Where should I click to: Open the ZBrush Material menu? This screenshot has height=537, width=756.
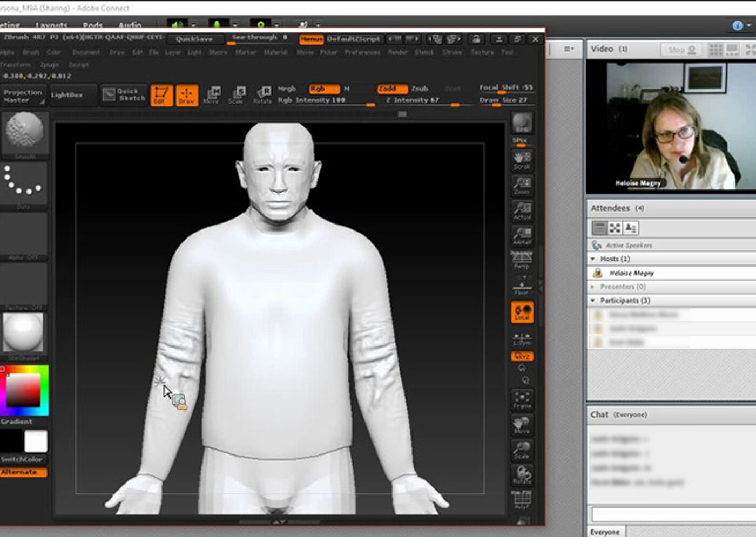point(275,52)
